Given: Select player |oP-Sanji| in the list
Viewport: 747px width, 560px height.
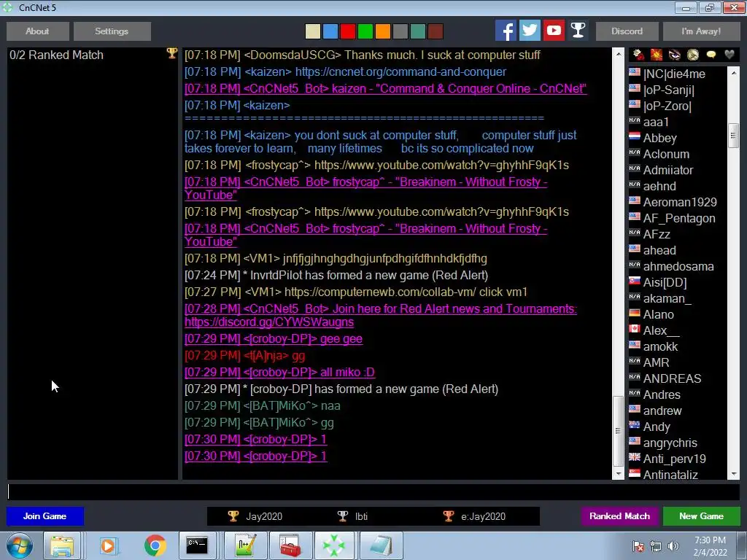Looking at the screenshot, I should point(678,90).
